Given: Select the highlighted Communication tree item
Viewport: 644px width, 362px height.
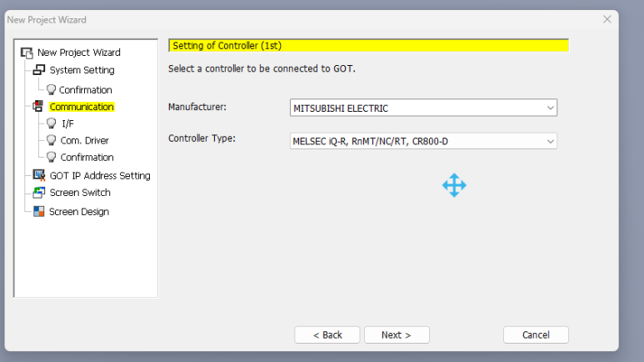Looking at the screenshot, I should (x=82, y=107).
